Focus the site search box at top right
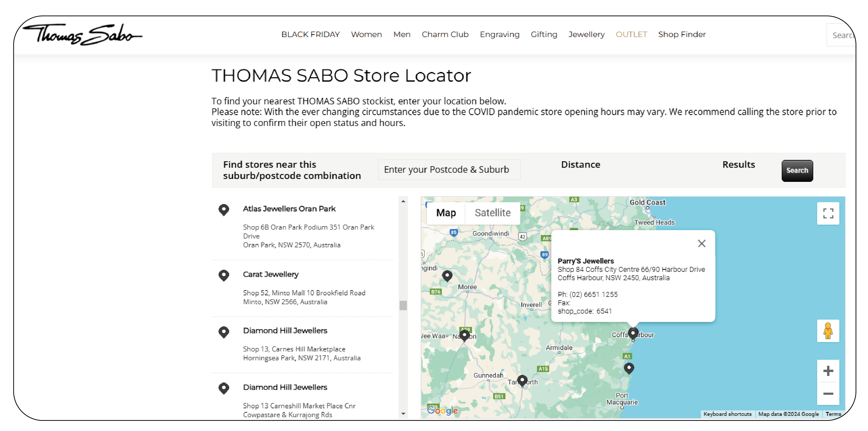 coord(841,35)
